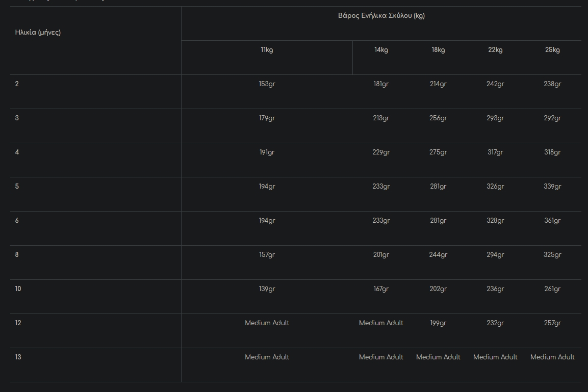The image size is (588, 392).
Task: Select the 14kg weight column header
Action: 381,50
